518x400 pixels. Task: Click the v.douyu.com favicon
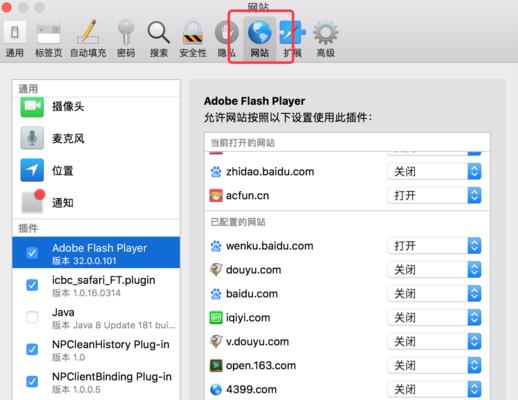(x=216, y=342)
